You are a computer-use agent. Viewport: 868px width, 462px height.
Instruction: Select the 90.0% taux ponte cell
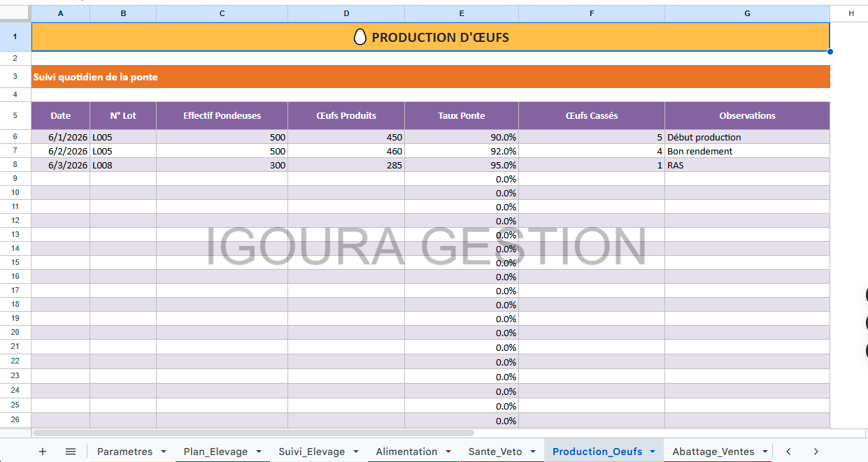coord(462,137)
